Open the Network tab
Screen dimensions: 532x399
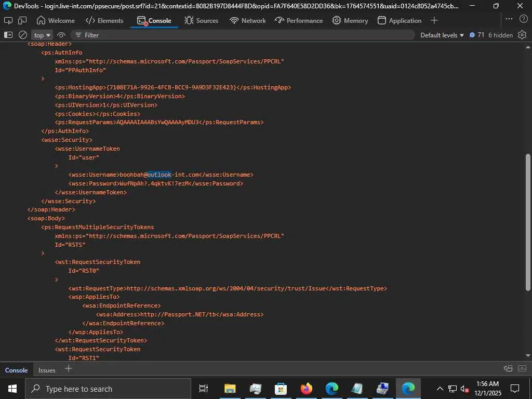click(x=248, y=21)
